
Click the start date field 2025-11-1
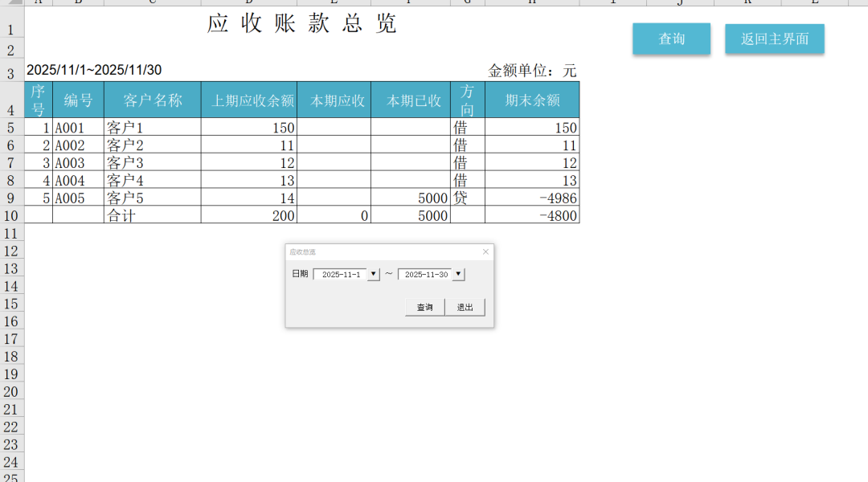(341, 274)
